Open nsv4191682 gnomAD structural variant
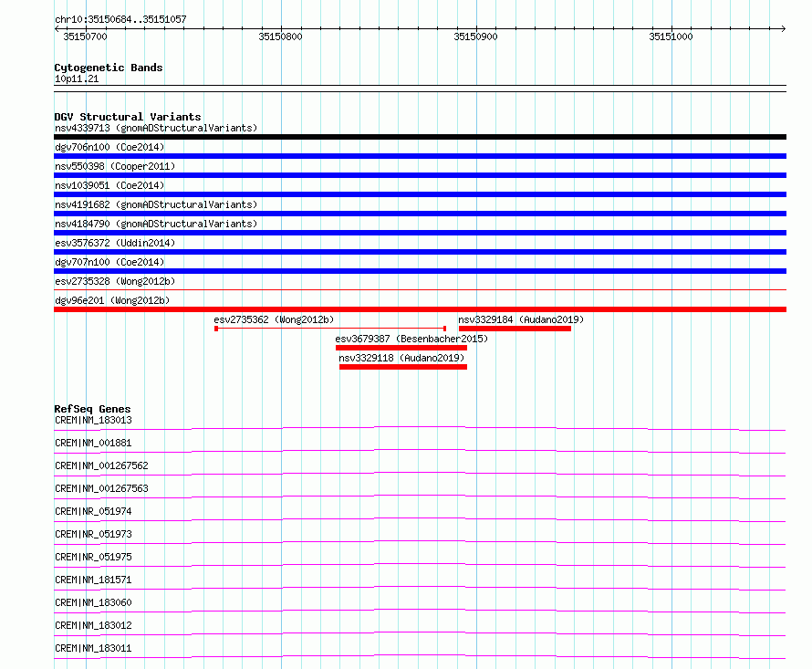The image size is (812, 669). click(156, 204)
